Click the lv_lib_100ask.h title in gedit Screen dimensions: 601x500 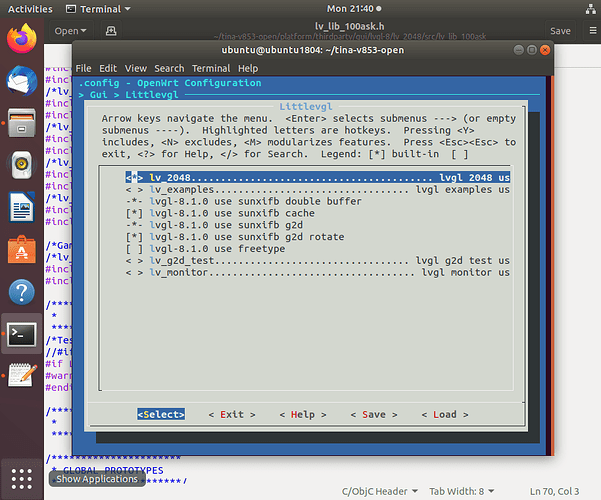[x=349, y=26]
